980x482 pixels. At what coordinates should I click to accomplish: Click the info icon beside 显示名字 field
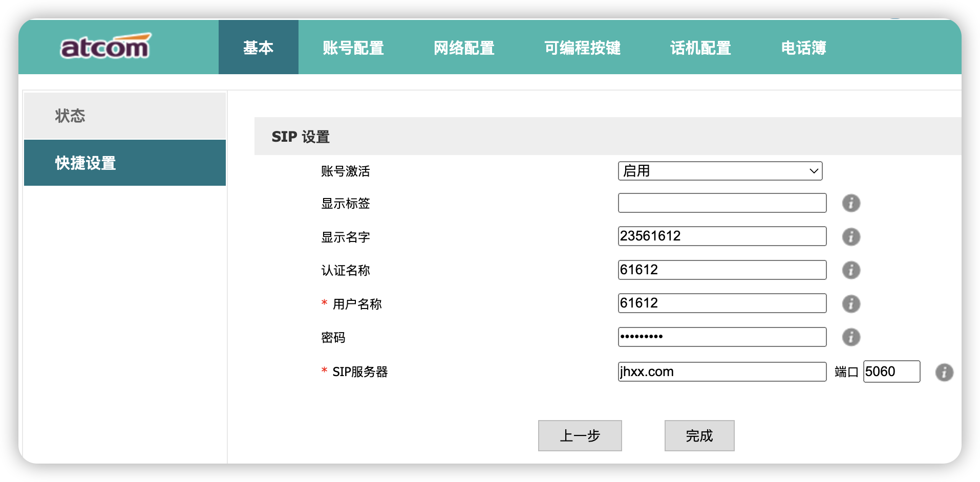pos(851,237)
